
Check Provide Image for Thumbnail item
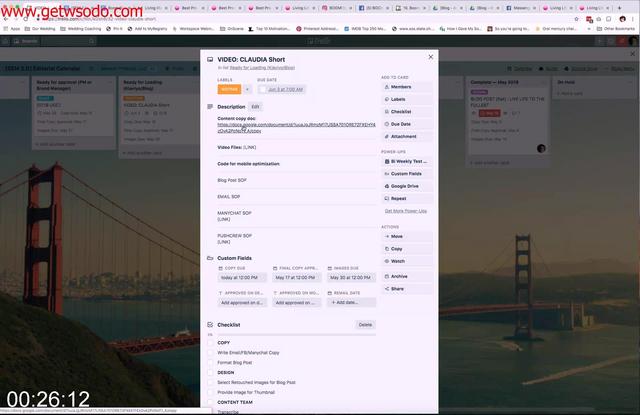click(x=210, y=392)
